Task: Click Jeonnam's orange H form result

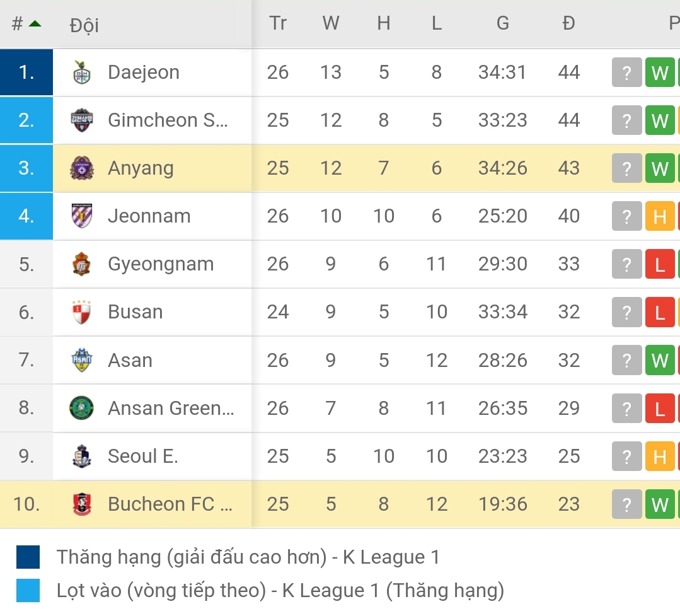Action: pos(659,216)
